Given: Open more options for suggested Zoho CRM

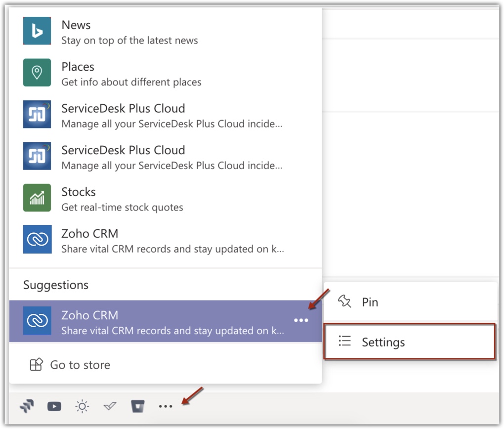Looking at the screenshot, I should pyautogui.click(x=301, y=320).
